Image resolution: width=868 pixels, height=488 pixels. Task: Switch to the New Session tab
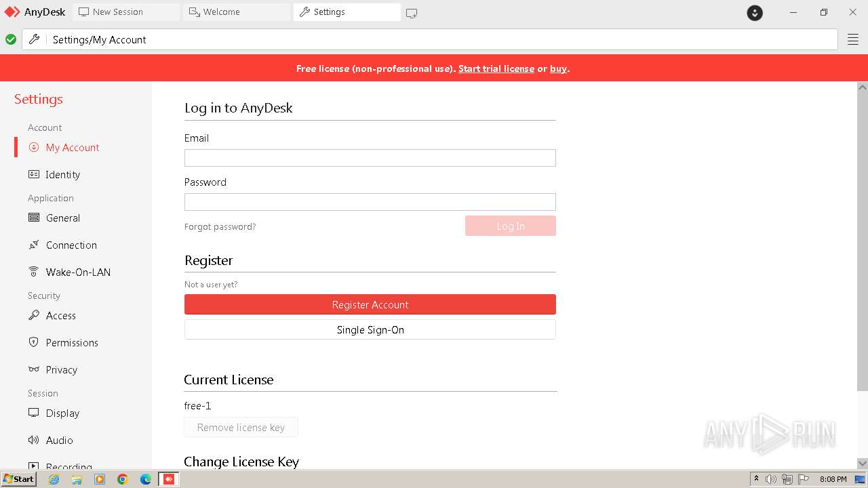point(126,12)
